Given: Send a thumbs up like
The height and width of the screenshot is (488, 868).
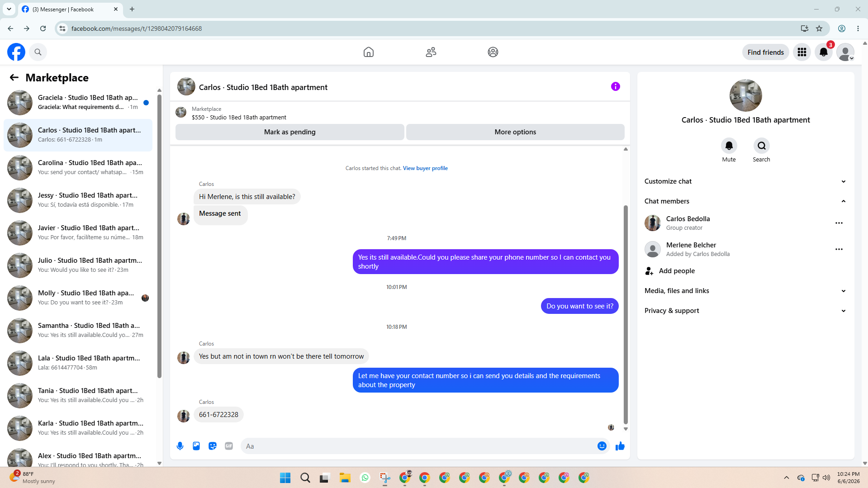Looking at the screenshot, I should pyautogui.click(x=620, y=446).
